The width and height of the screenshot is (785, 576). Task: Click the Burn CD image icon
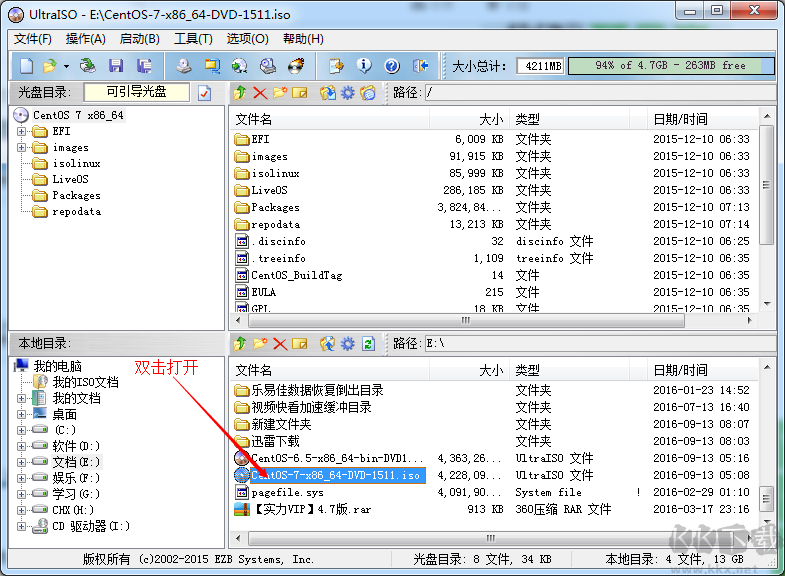296,66
